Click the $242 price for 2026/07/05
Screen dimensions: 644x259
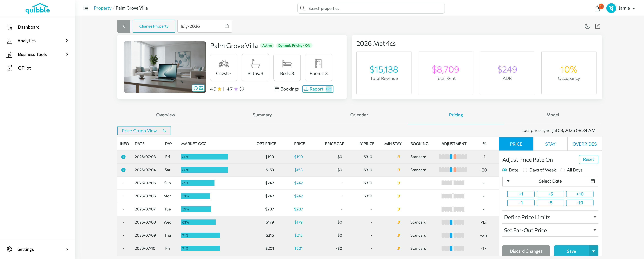[298, 183]
